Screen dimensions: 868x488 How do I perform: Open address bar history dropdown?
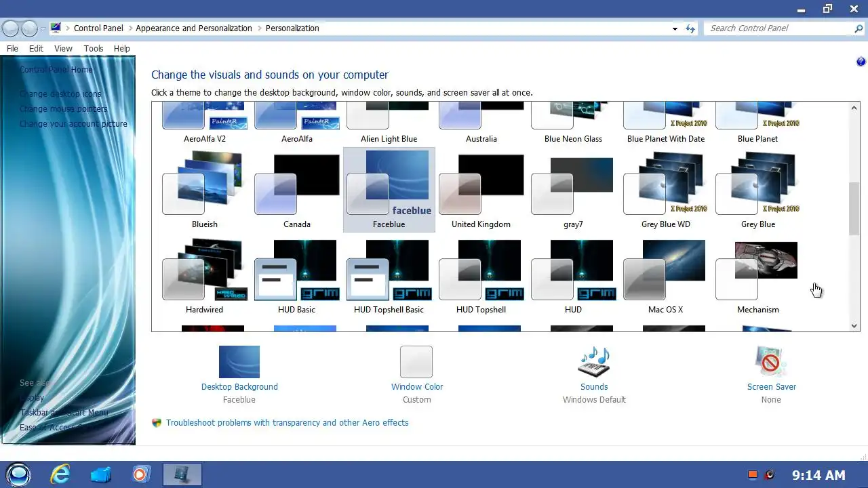pyautogui.click(x=675, y=28)
